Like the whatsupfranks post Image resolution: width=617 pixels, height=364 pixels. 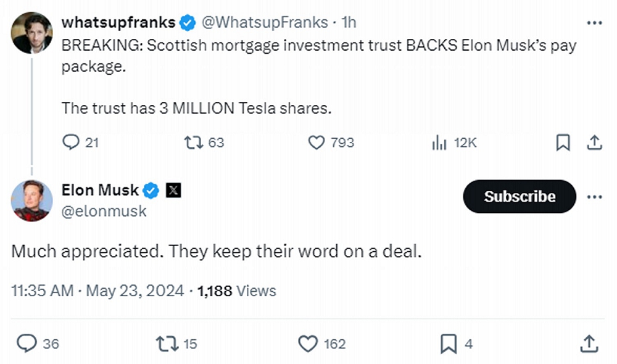(316, 143)
